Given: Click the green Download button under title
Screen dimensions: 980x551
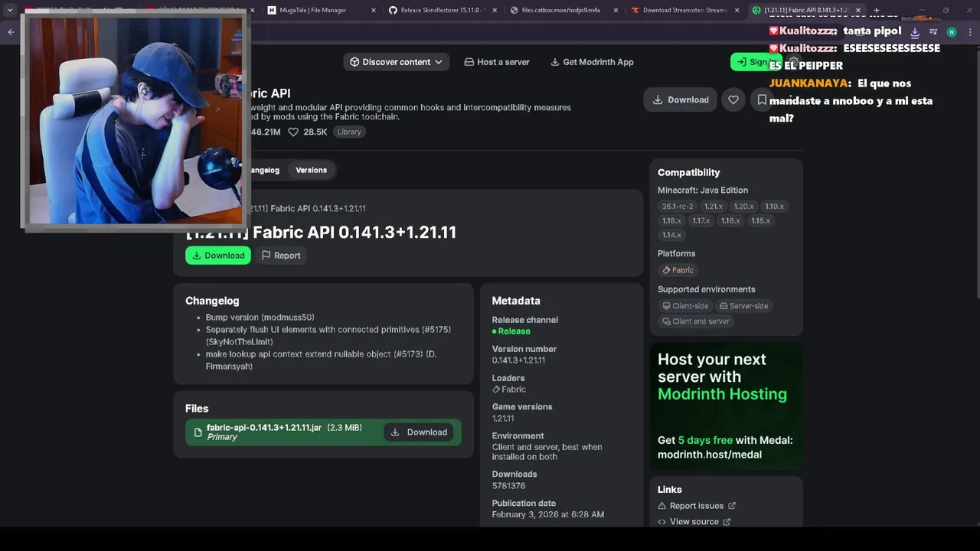Looking at the screenshot, I should (x=218, y=256).
